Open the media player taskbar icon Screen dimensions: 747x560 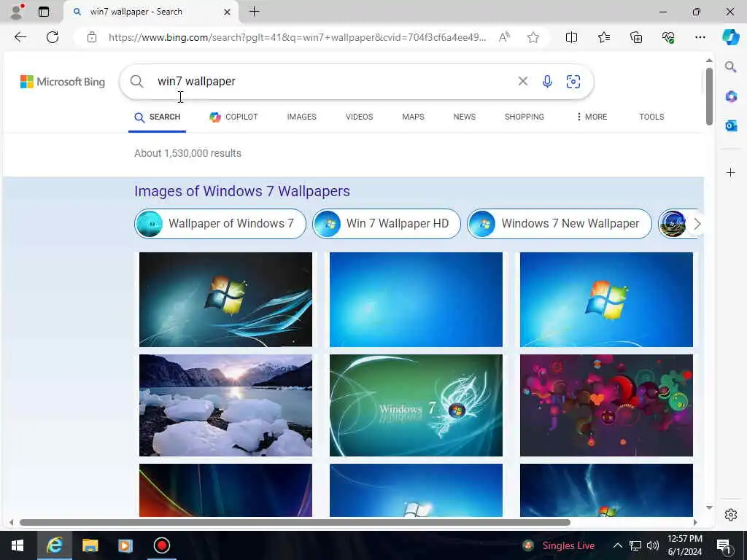click(x=125, y=545)
